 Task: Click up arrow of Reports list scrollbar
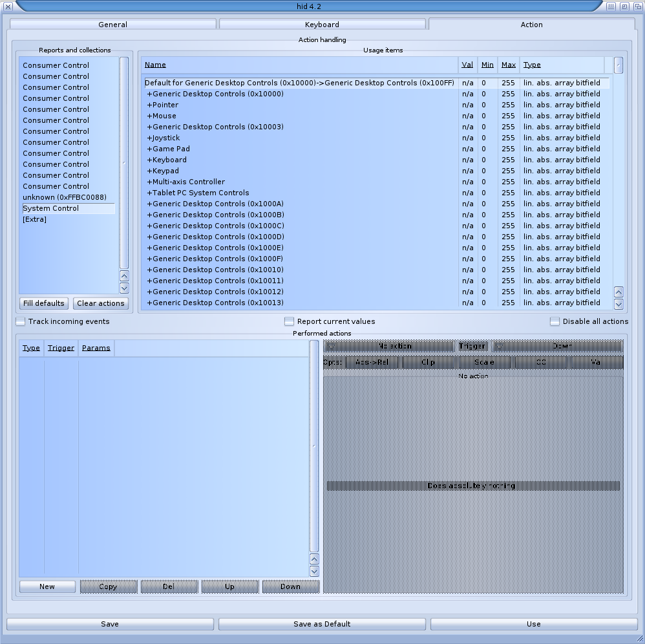click(124, 276)
